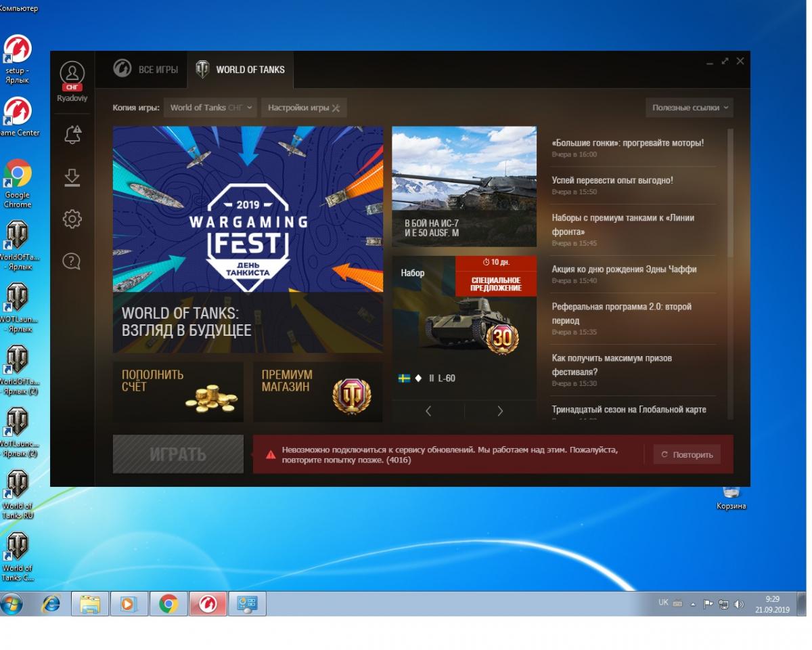Open the setup shortcut desktop icon
The height and width of the screenshot is (650, 812).
[x=18, y=58]
